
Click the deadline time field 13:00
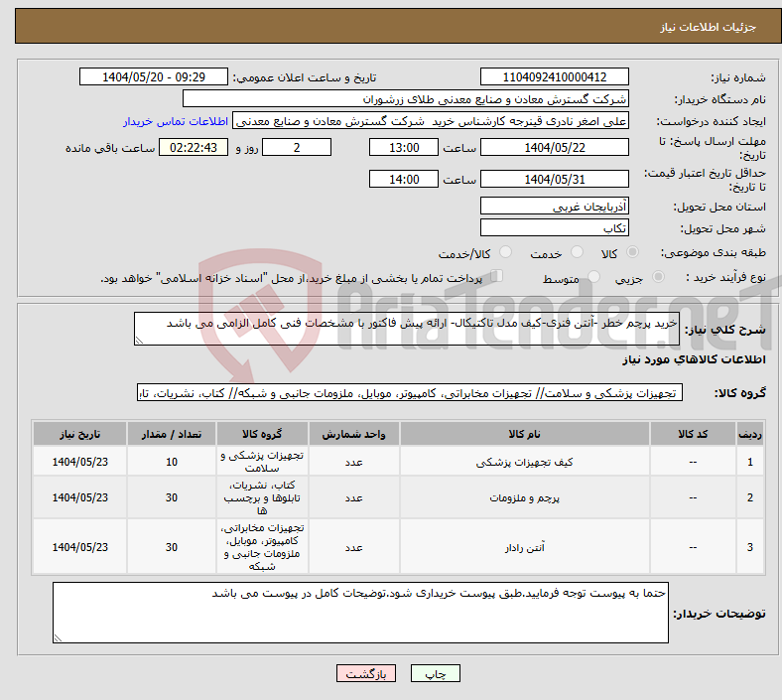point(404,147)
